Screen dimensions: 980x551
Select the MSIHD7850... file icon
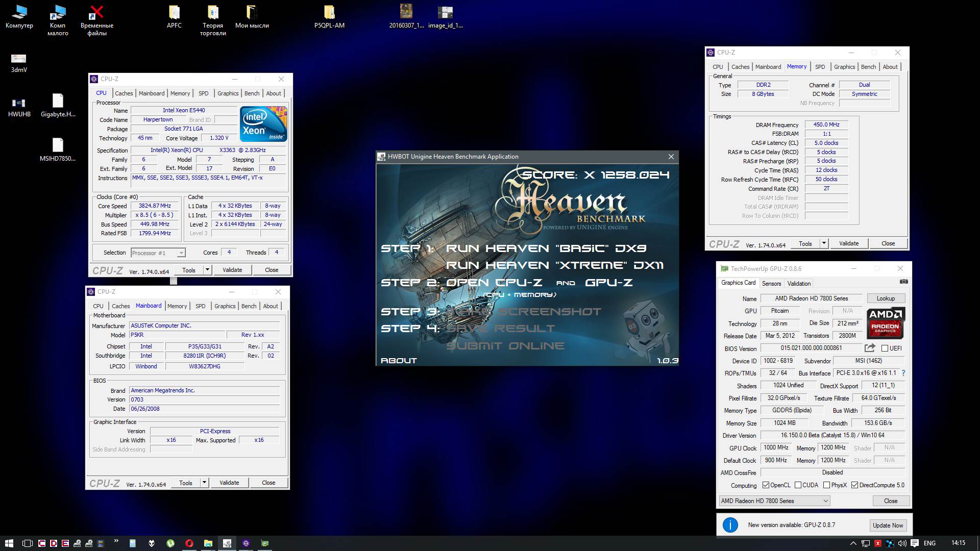coord(58,149)
